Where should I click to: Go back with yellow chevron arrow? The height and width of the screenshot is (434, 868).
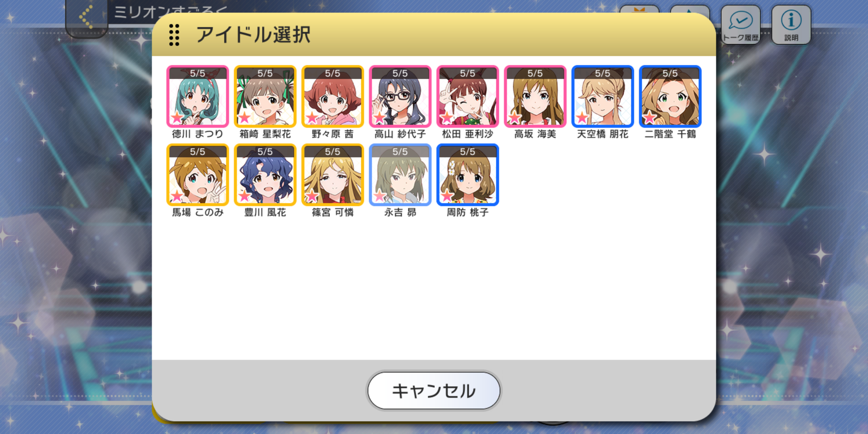86,17
